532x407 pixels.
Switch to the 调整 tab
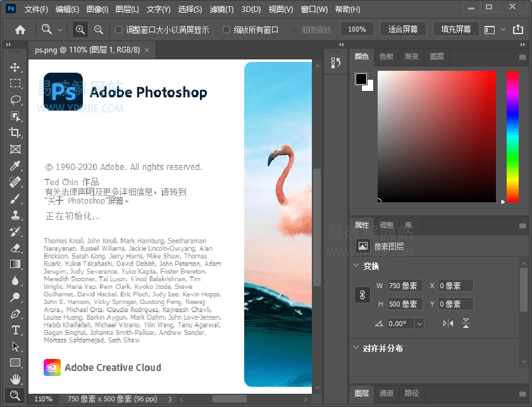point(387,225)
